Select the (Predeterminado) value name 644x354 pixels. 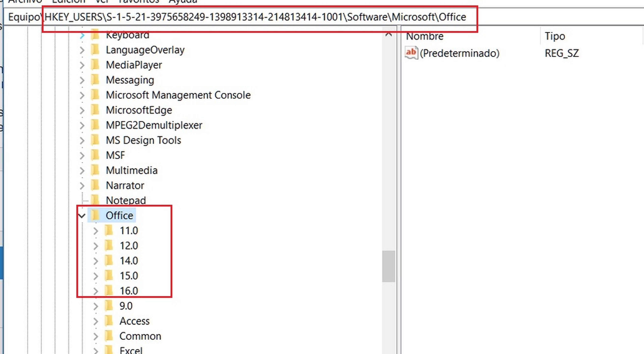[460, 53]
